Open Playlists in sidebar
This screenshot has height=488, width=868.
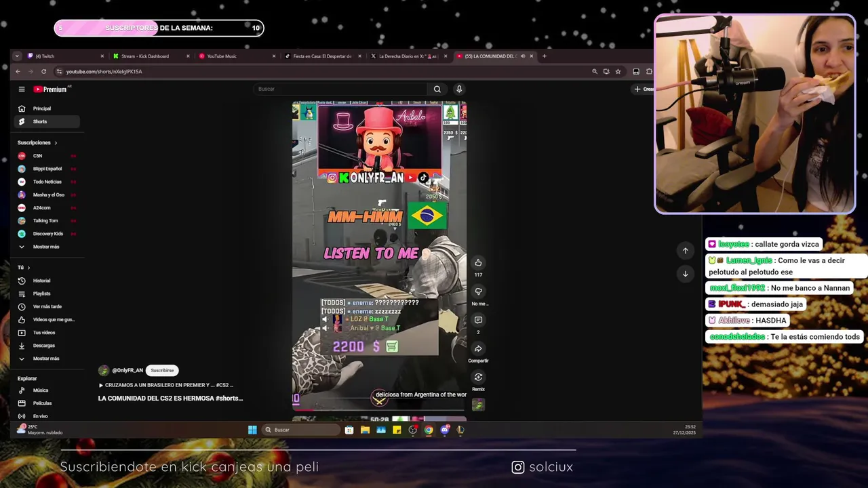[x=47, y=293]
